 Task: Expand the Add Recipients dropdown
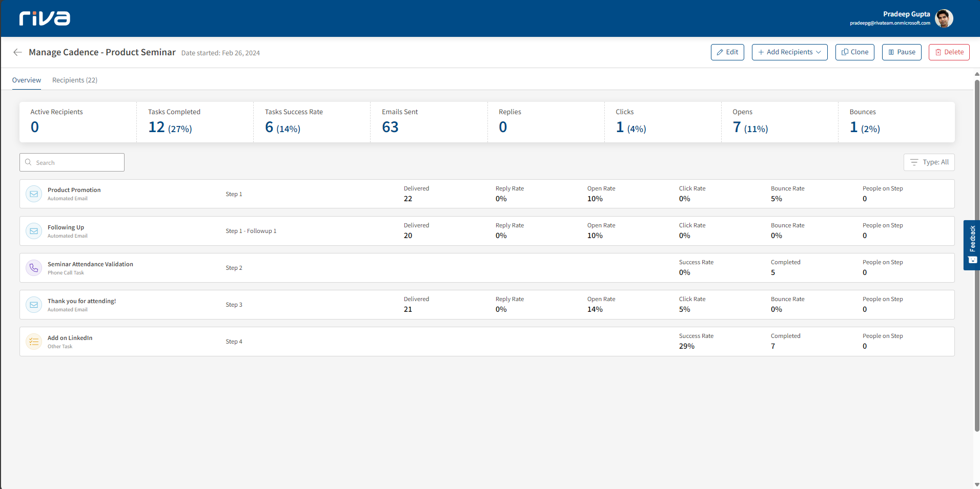[x=789, y=52]
